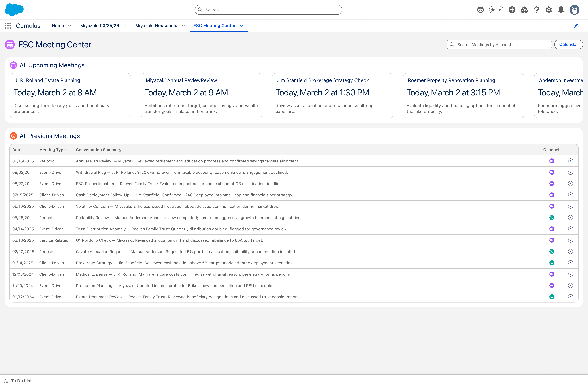Open row actions for 12/05/2024 meeting
This screenshot has height=387, width=588.
(570, 274)
